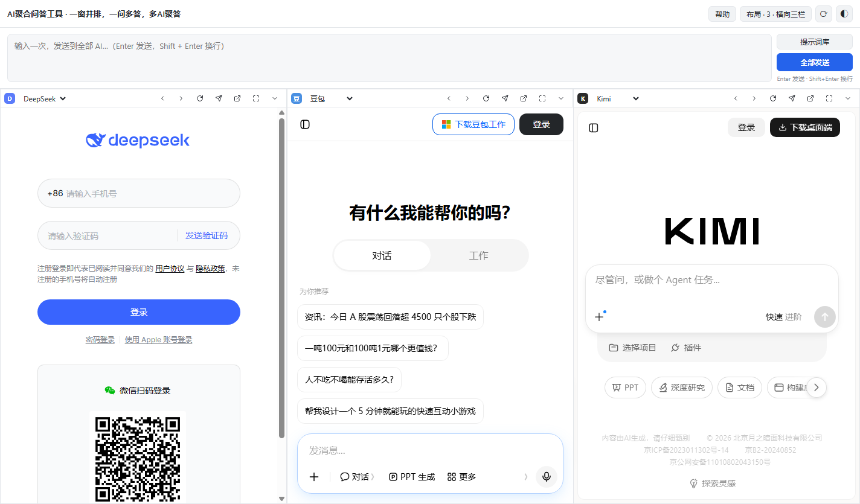Maximize the 豆包 panel to fullscreen
Image resolution: width=860 pixels, height=504 pixels.
coord(542,98)
